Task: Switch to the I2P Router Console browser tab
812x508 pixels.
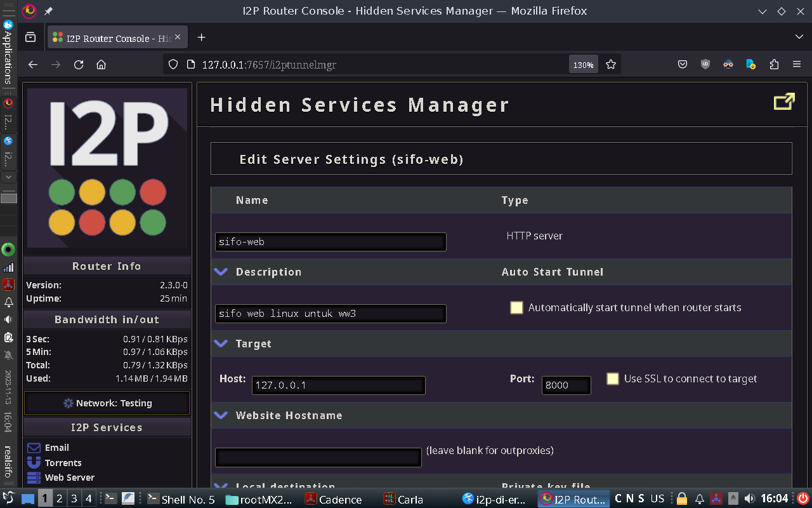Action: tap(117, 38)
